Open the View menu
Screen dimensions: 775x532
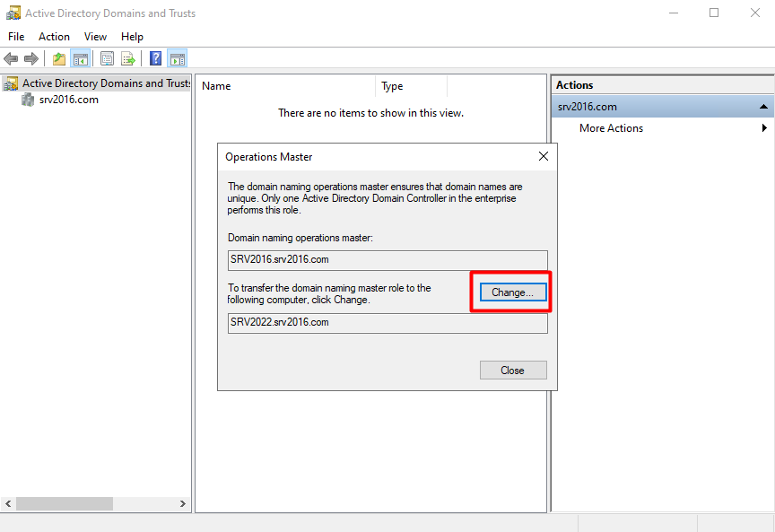pos(95,37)
